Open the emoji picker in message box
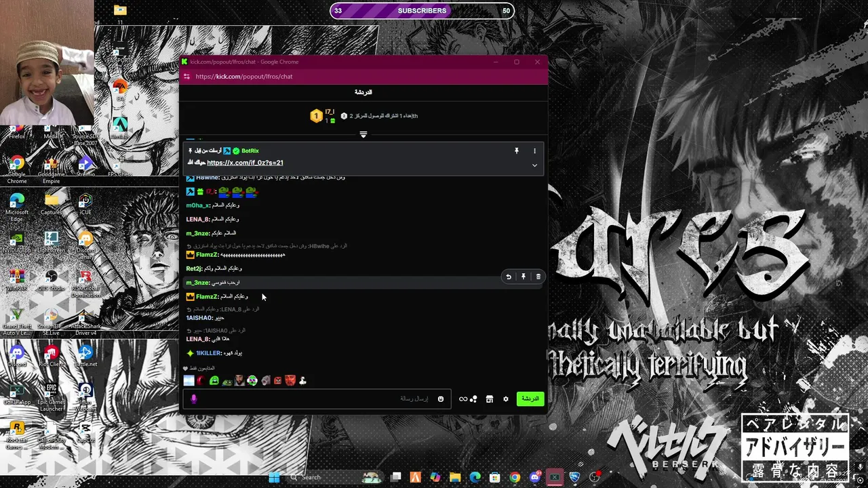The height and width of the screenshot is (488, 868). [x=441, y=399]
